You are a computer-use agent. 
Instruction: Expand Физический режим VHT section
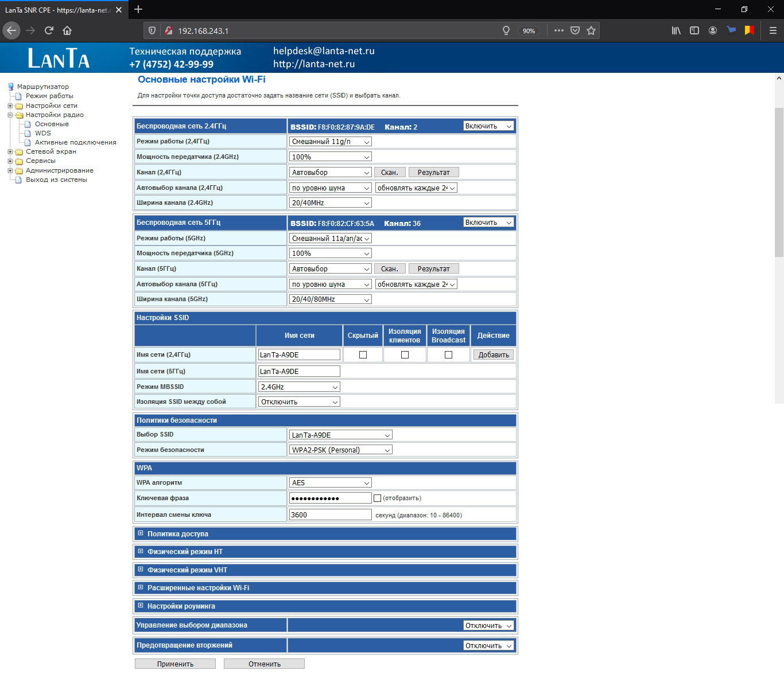141,570
